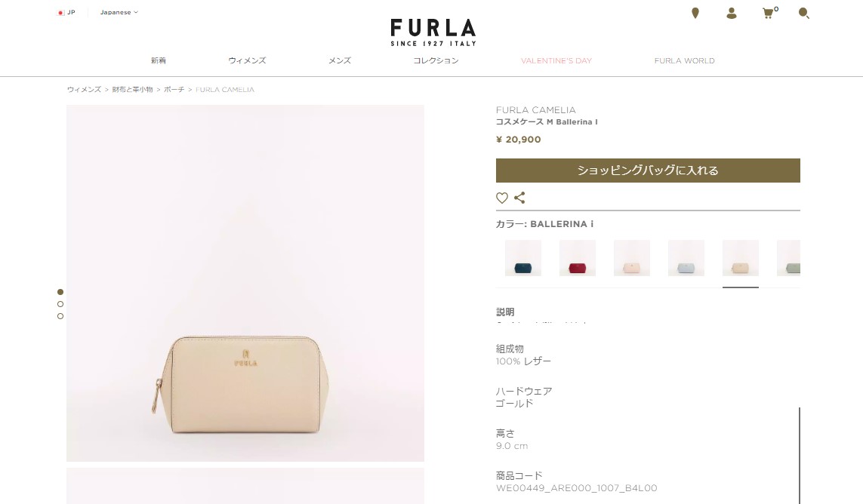Screen dimensions: 863x504
Task: Expand the 説明 description section
Action: pyautogui.click(x=504, y=312)
